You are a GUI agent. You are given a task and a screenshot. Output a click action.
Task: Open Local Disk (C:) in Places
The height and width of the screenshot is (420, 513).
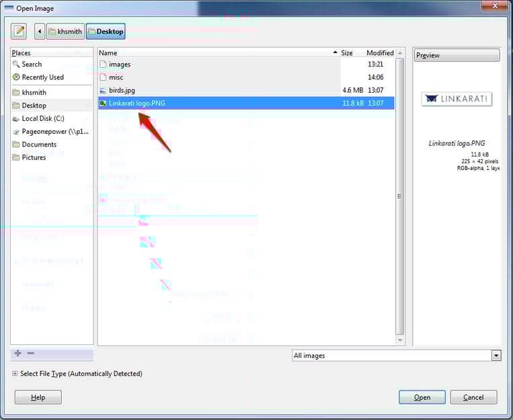click(52, 118)
